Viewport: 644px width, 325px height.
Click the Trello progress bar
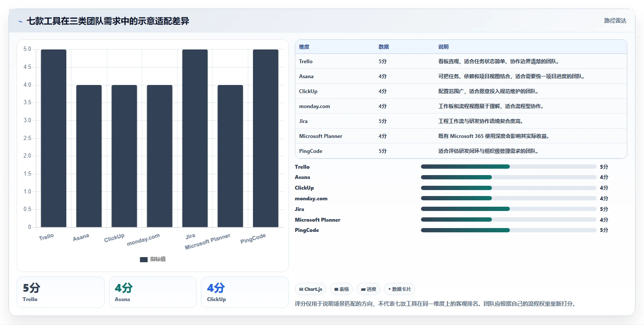tap(509, 167)
